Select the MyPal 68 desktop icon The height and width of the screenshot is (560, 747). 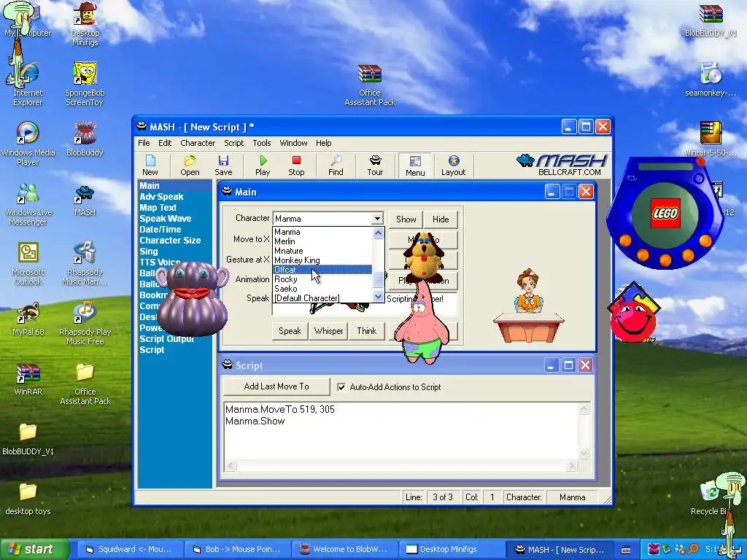point(28,319)
